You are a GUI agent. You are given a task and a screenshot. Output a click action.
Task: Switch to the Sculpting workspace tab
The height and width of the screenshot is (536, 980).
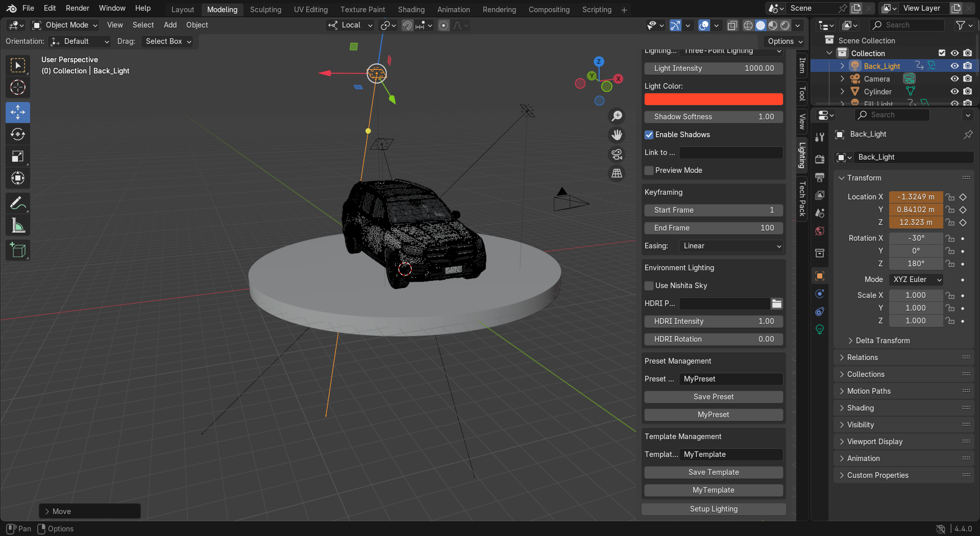265,10
